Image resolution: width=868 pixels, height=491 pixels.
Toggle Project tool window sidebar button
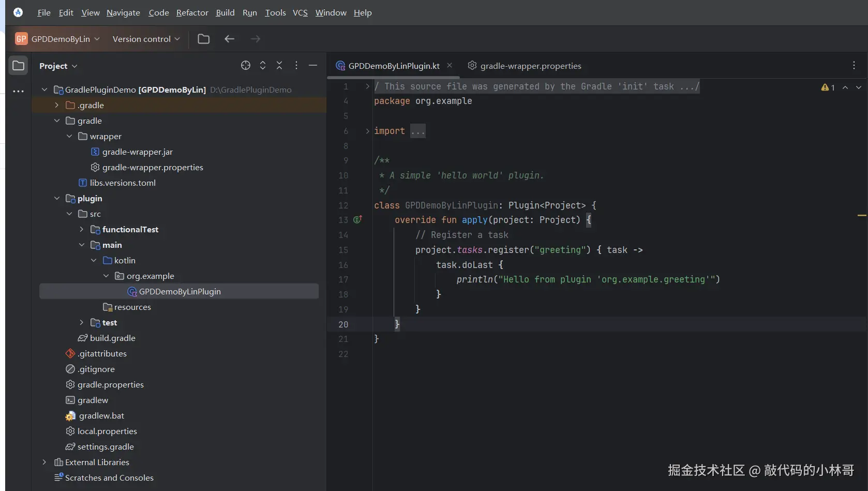pos(18,66)
